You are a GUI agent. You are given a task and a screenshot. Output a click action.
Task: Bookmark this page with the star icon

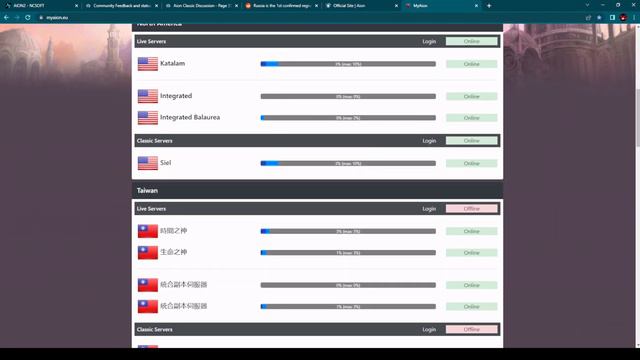pos(599,18)
